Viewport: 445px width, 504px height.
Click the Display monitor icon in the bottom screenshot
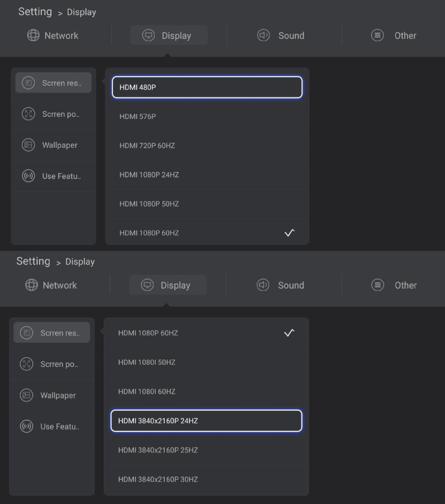tap(147, 285)
